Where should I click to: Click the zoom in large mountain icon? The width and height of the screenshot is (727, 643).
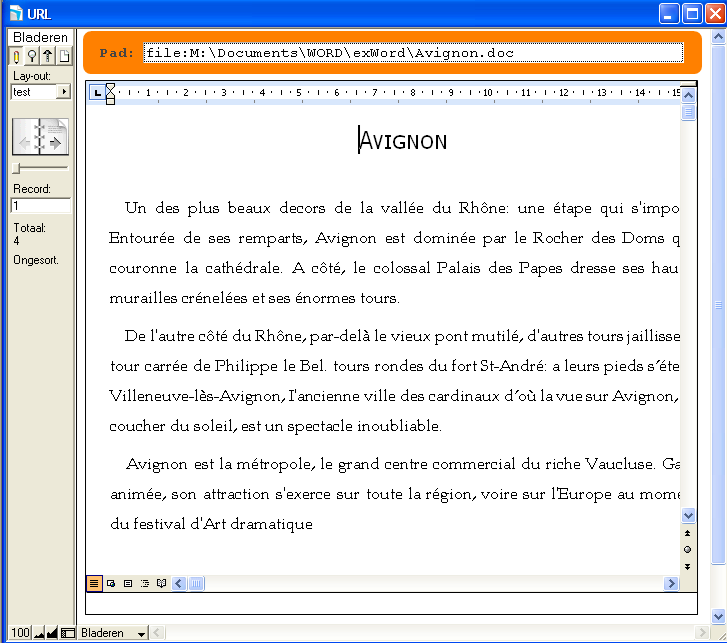pyautogui.click(x=52, y=633)
